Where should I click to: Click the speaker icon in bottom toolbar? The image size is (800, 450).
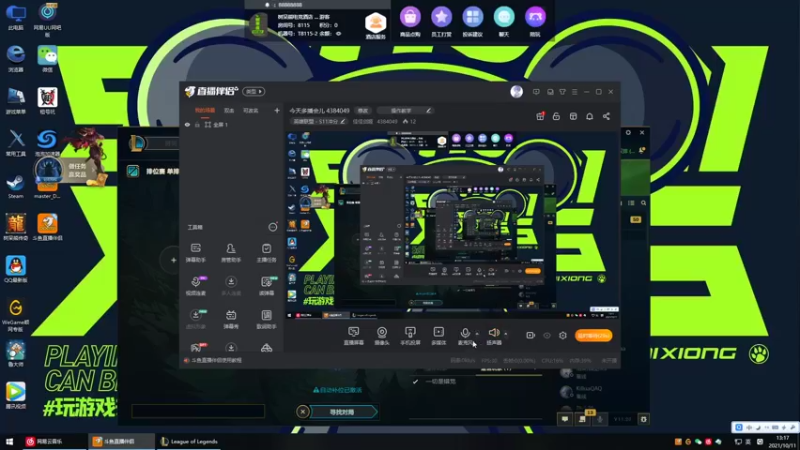(x=493, y=333)
